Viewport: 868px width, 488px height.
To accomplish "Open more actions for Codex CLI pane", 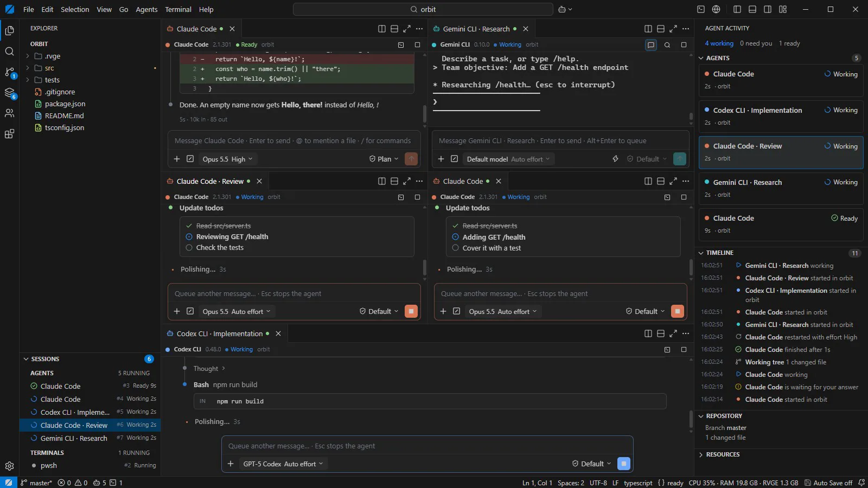I will pyautogui.click(x=686, y=333).
